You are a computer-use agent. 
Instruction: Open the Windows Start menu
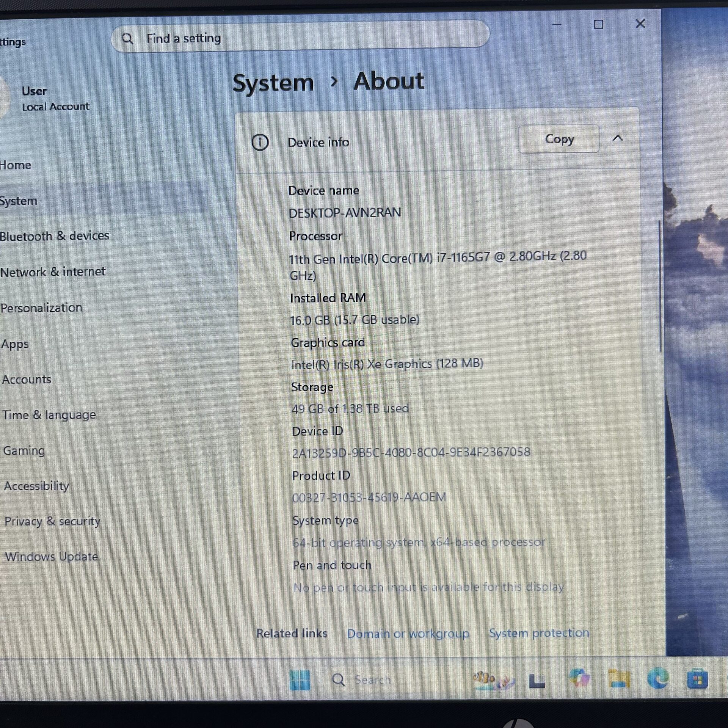pyautogui.click(x=300, y=680)
